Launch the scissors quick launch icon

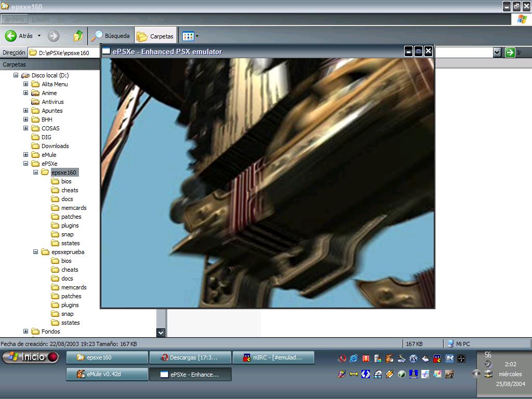pos(425,374)
